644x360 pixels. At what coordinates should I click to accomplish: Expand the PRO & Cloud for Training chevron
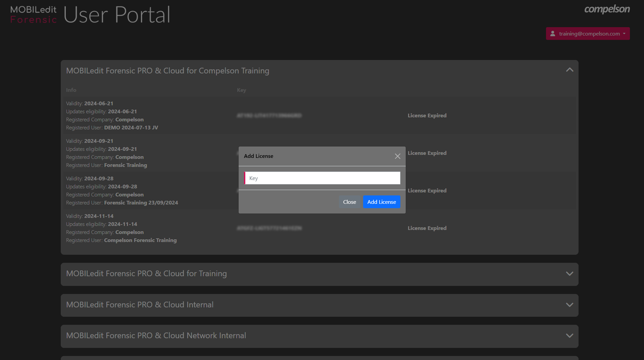[569, 274]
